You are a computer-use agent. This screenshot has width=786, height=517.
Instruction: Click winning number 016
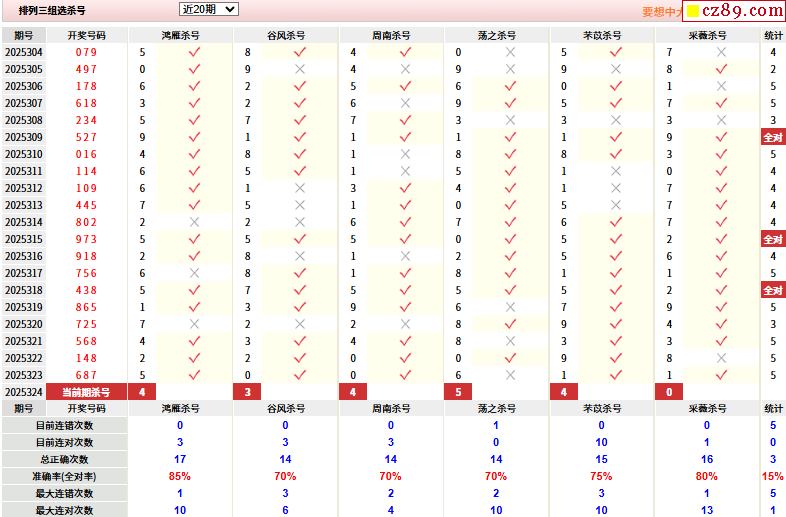86,154
